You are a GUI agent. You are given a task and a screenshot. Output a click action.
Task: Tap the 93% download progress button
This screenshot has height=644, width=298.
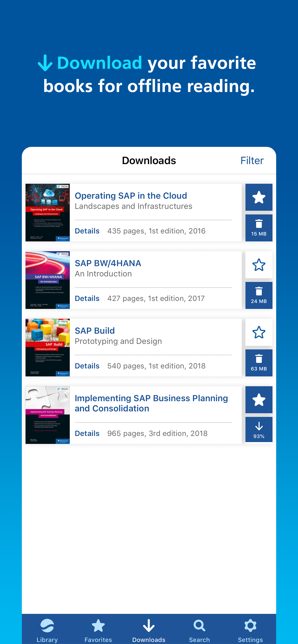pyautogui.click(x=259, y=430)
